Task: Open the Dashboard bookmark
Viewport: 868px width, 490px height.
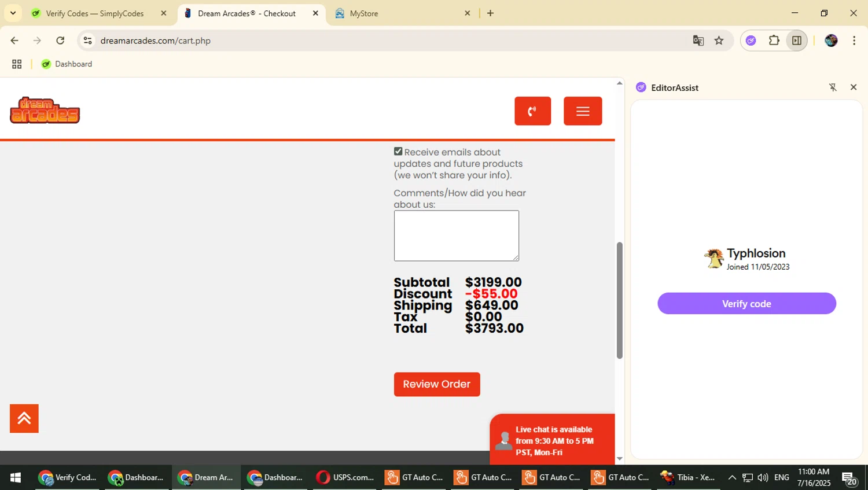Action: (x=67, y=64)
